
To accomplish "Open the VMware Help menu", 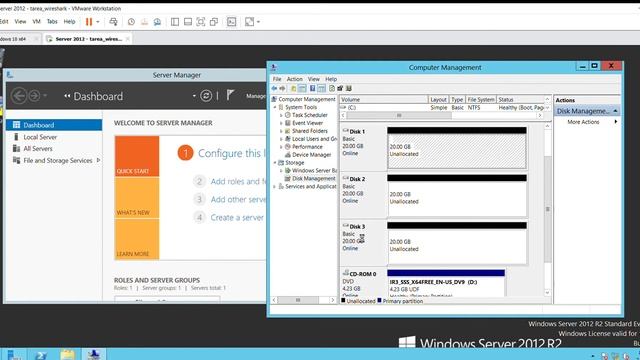I will 69,22.
